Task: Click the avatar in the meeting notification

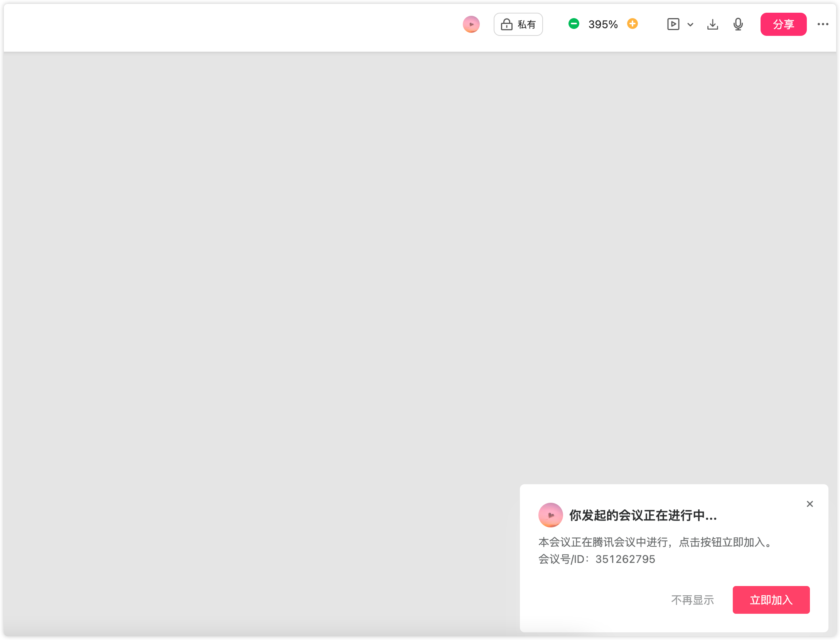Action: (x=550, y=515)
